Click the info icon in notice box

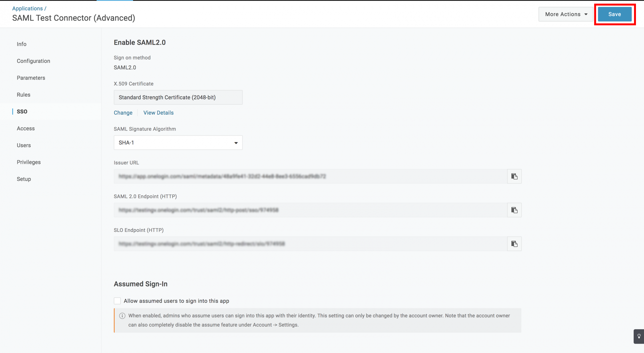pos(122,316)
